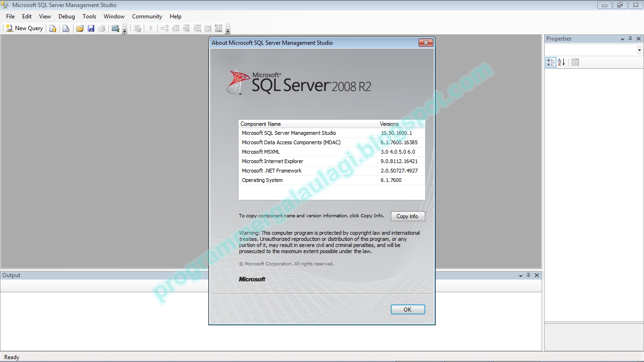Click the Versions column header
Image resolution: width=644 pixels, height=362 pixels.
(402, 124)
